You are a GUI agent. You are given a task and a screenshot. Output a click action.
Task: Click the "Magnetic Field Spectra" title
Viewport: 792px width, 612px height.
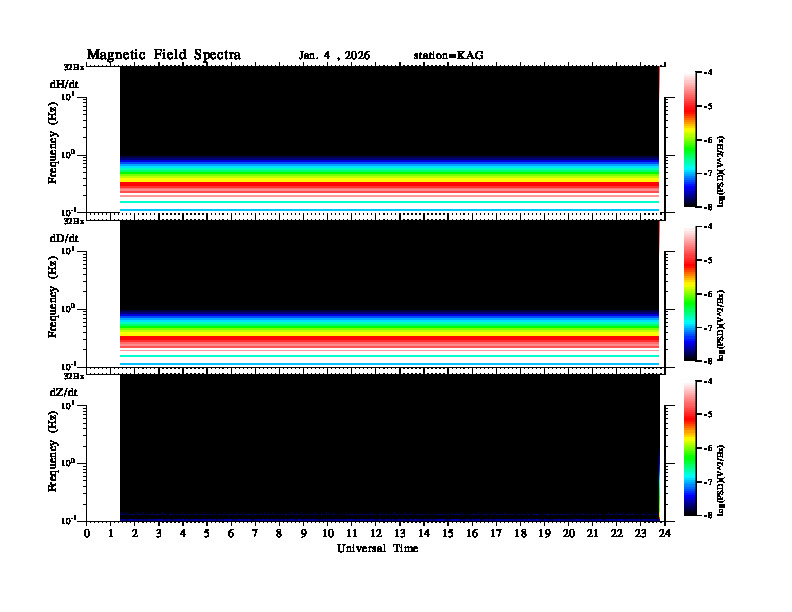pos(164,55)
